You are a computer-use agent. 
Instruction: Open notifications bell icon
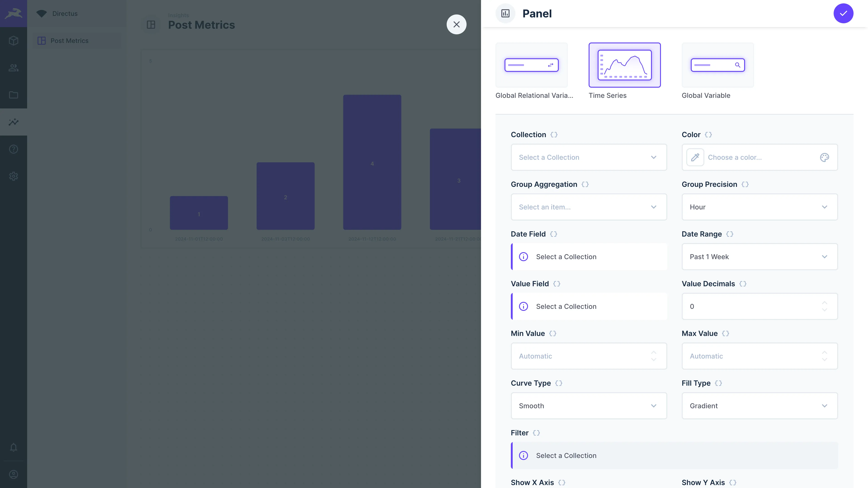click(x=14, y=447)
